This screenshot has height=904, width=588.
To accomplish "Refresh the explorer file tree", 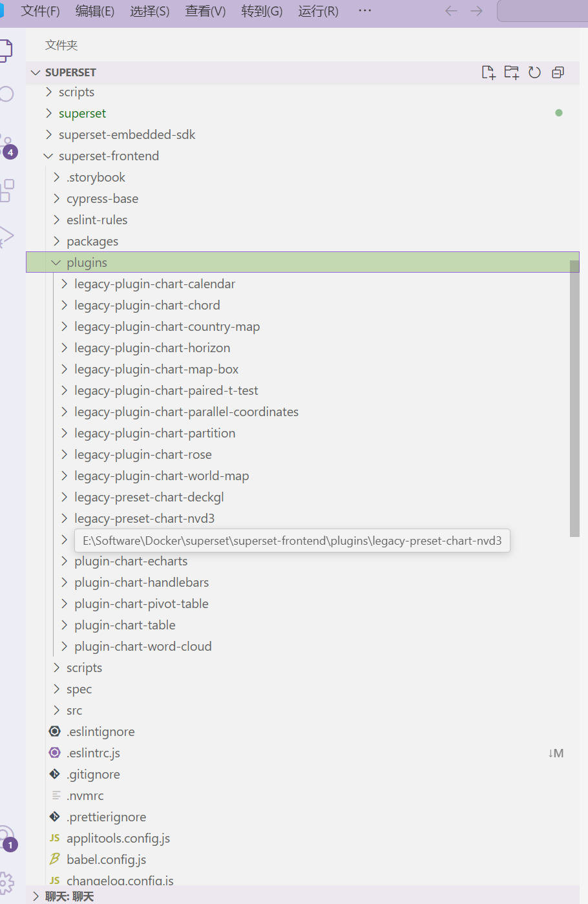I will [x=534, y=72].
